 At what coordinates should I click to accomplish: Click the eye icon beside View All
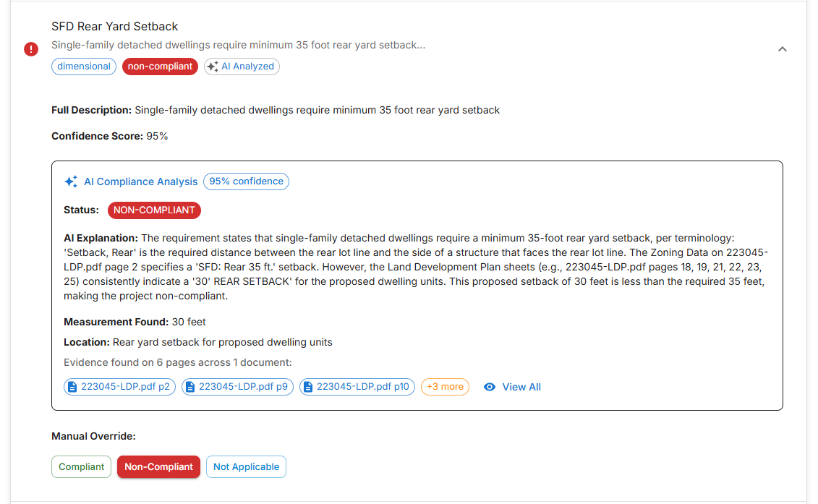[490, 387]
